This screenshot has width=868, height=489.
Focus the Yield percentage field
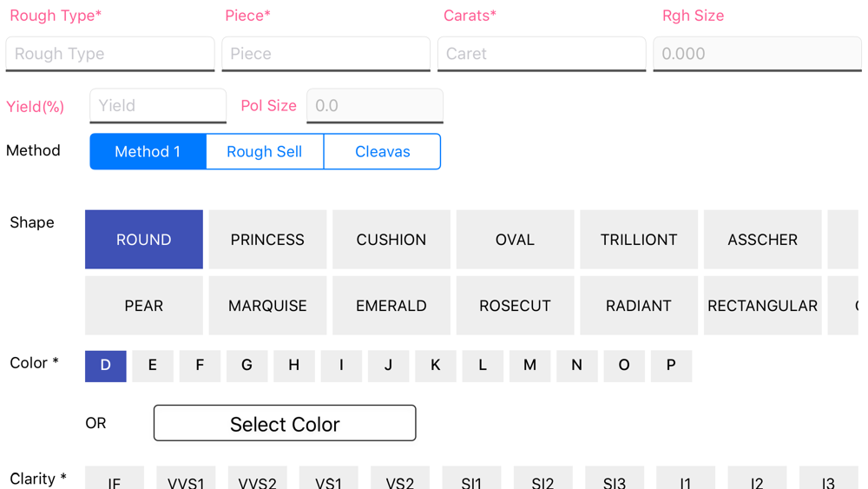coord(158,106)
